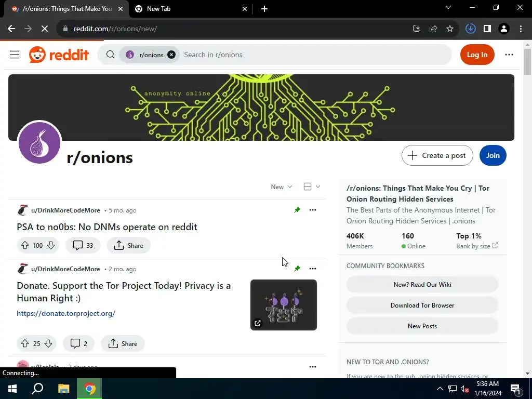
Task: Click the Chrome taskbar icon
Action: [x=89, y=389]
